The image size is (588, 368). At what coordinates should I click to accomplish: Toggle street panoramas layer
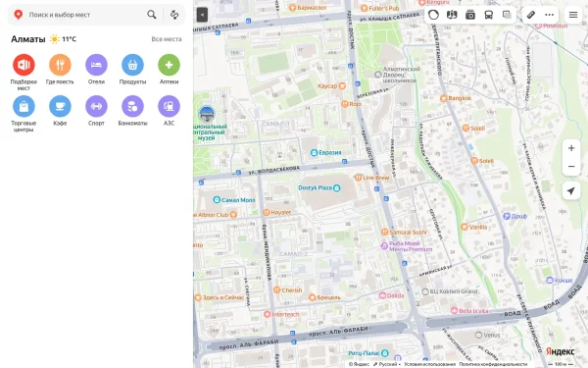452,15
